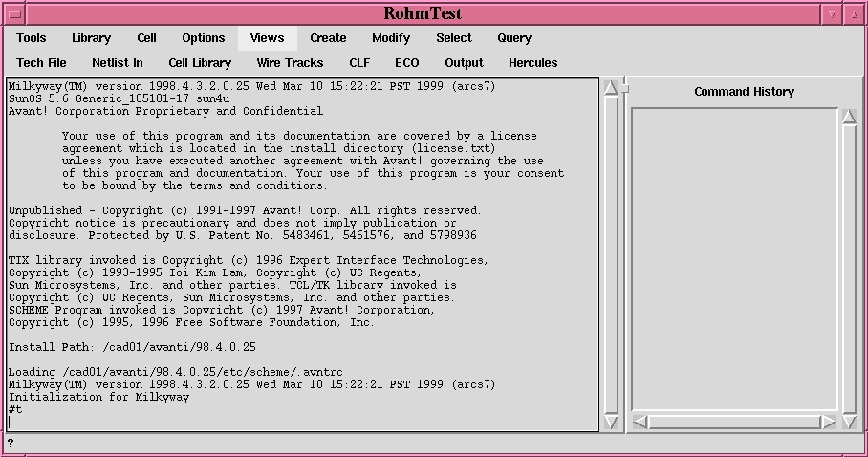Click the Wire Tracks button
Image resolution: width=868 pixels, height=457 pixels.
(x=290, y=63)
